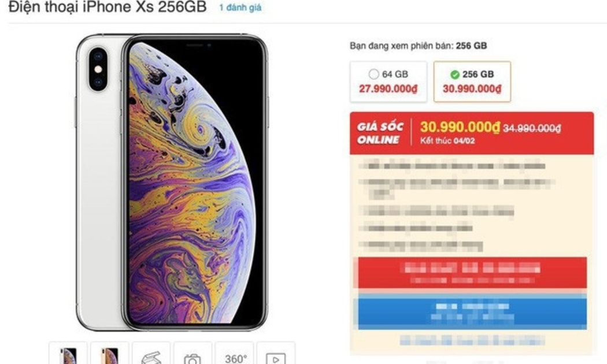Click the red buy-now button

472,273
